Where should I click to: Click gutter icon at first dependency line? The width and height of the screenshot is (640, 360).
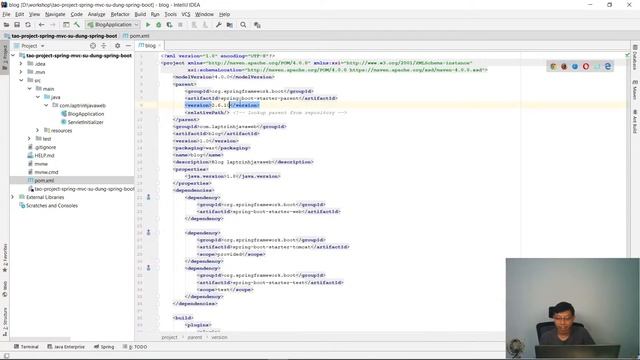149,197
